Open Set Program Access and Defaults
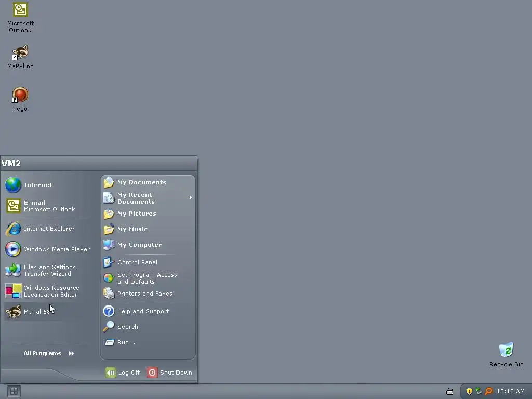 click(x=148, y=278)
